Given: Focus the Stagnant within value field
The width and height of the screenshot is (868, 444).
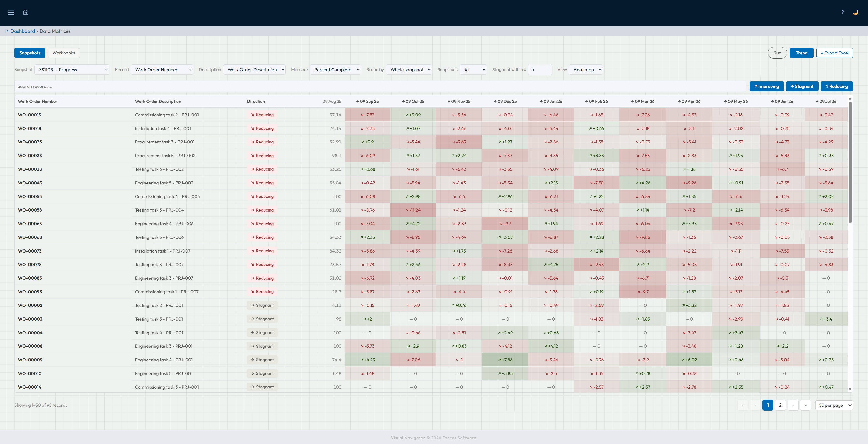Looking at the screenshot, I should (x=540, y=69).
